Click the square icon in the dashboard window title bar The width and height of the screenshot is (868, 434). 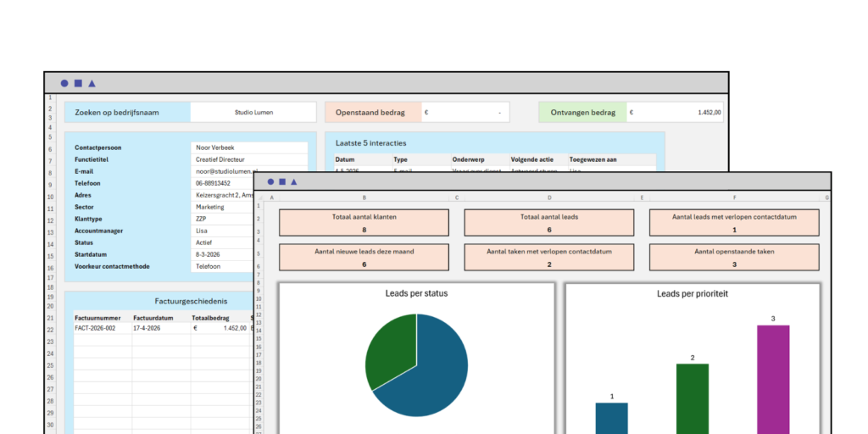point(282,181)
